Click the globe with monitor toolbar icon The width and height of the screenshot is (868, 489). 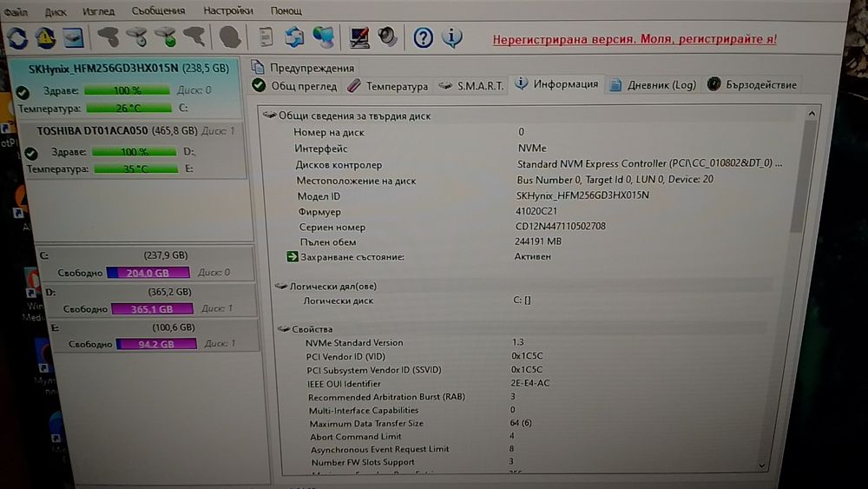tap(323, 37)
